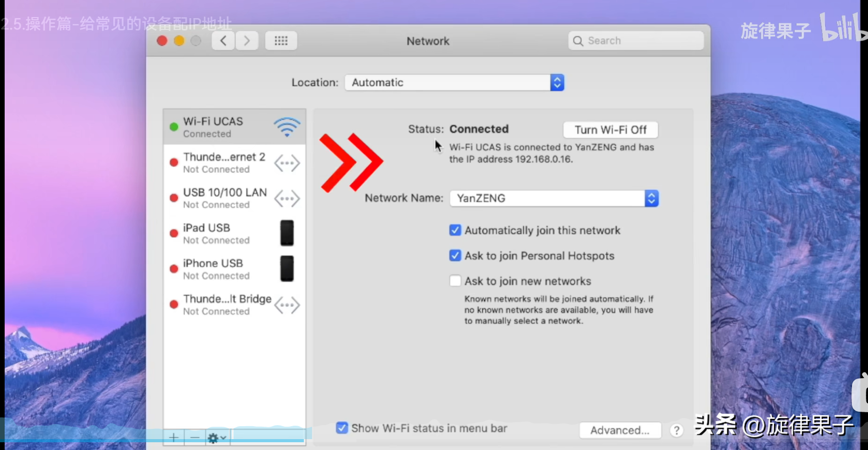
Task: Remove service with the minus button
Action: [194, 438]
